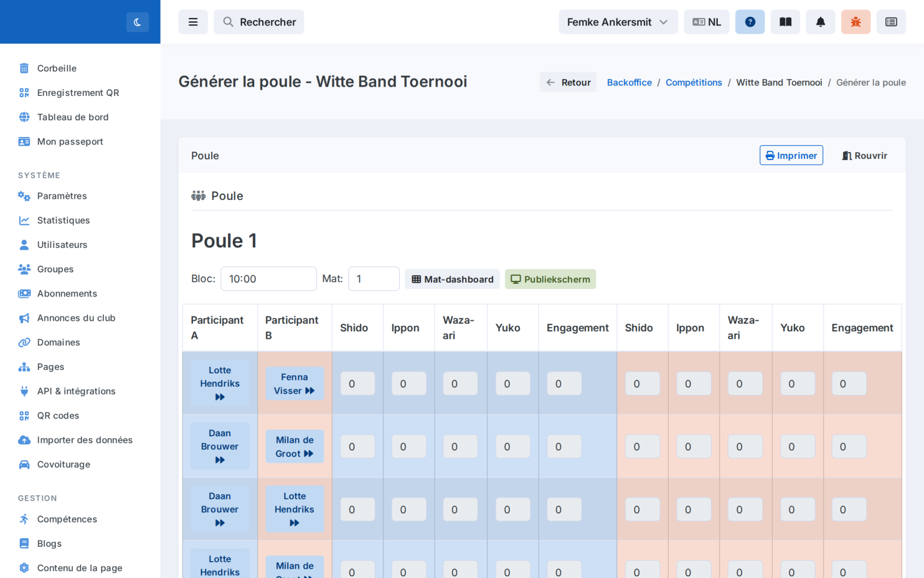Open Backoffice breadcrumb link
The width and height of the screenshot is (924, 578).
pyautogui.click(x=629, y=82)
